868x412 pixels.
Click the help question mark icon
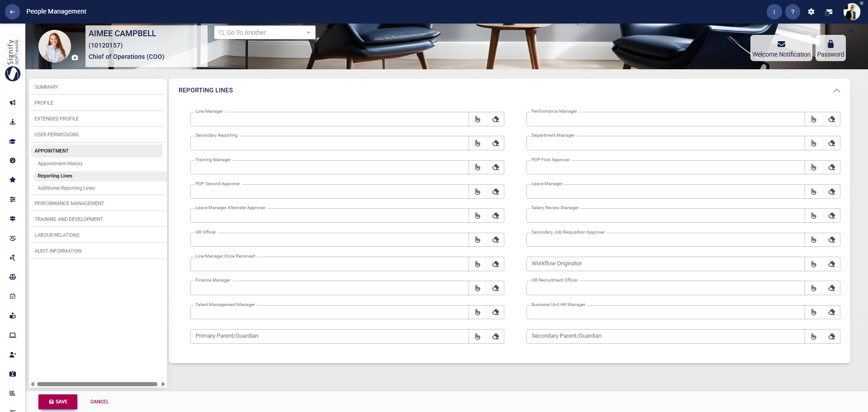click(792, 11)
